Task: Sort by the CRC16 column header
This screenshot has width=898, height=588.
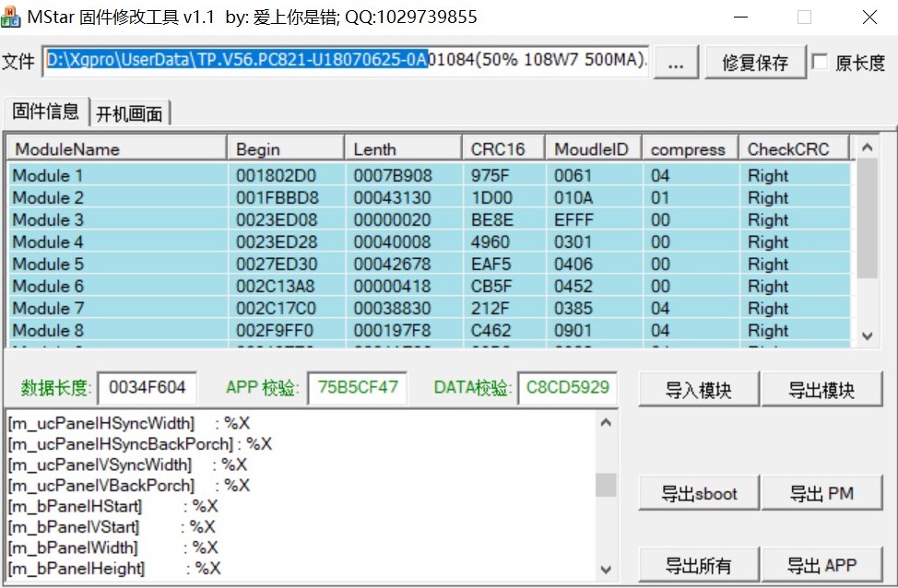Action: pos(502,148)
